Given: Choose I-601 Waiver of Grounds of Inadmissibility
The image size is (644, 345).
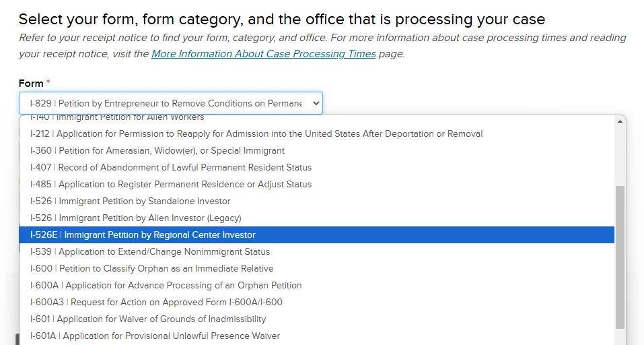Looking at the screenshot, I should (x=148, y=319).
